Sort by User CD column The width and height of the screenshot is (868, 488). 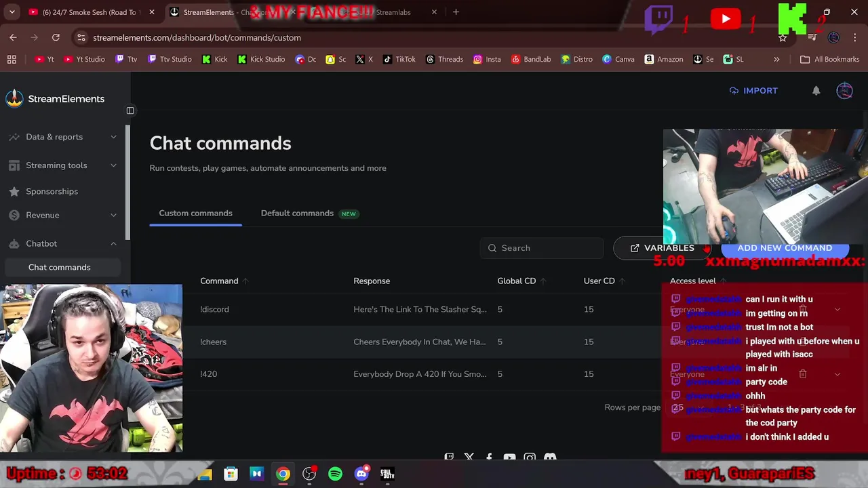point(604,281)
